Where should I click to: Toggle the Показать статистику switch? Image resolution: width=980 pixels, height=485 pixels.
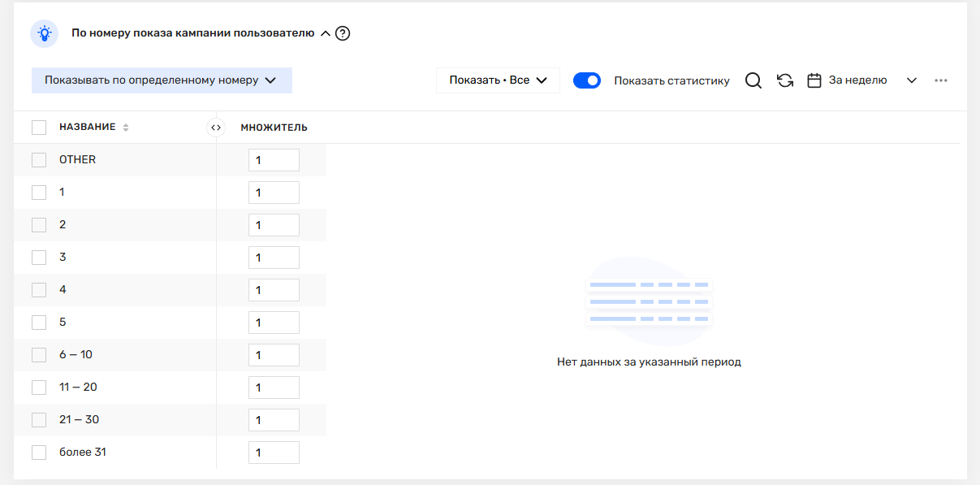pos(587,80)
